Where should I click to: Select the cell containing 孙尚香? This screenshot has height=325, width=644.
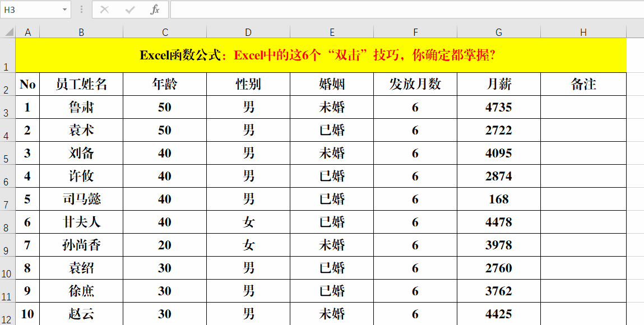click(x=81, y=245)
